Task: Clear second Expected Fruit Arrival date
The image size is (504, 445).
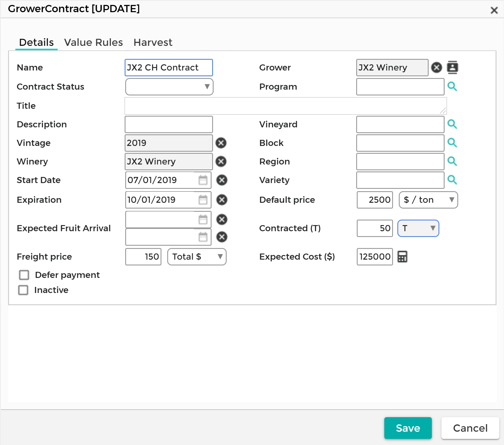Action: [222, 237]
